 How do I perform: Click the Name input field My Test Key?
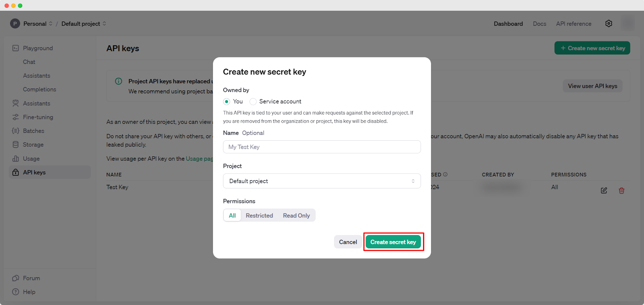click(322, 147)
